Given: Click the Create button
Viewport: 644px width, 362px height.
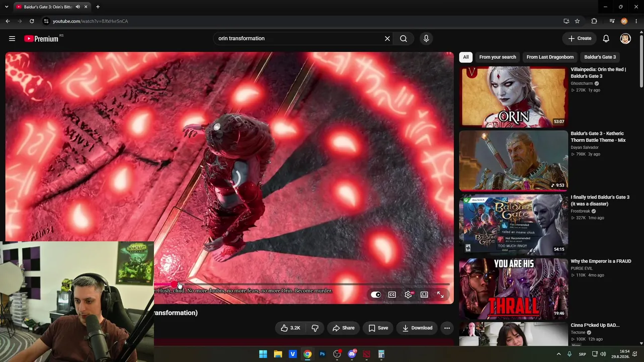Looking at the screenshot, I should (580, 38).
